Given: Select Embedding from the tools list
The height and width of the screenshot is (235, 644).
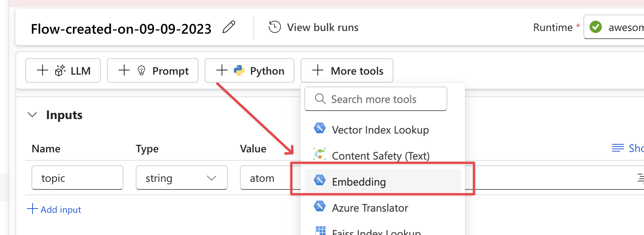Looking at the screenshot, I should [x=359, y=182].
